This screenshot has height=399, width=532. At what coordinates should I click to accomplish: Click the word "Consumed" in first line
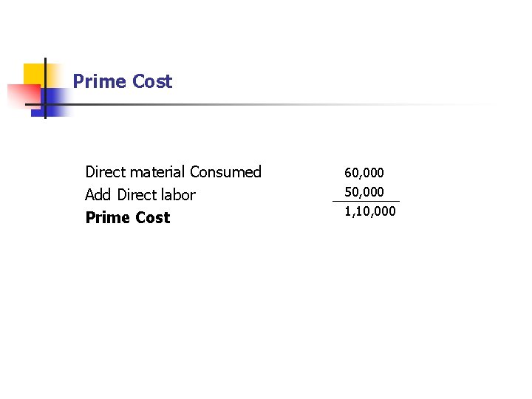click(x=225, y=172)
